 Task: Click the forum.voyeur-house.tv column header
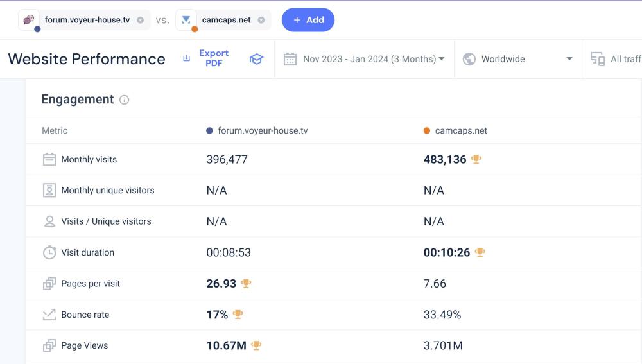[263, 131]
